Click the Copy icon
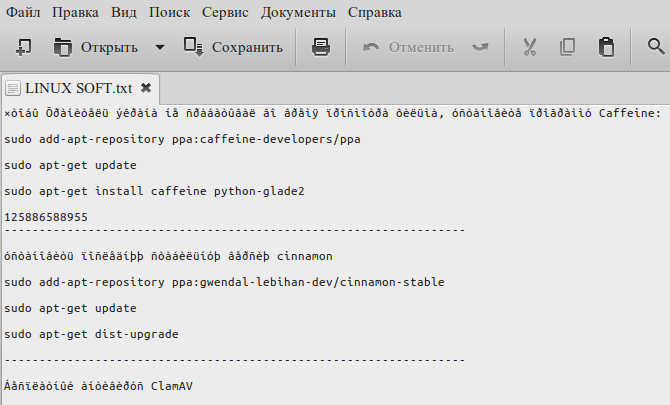 coord(568,47)
